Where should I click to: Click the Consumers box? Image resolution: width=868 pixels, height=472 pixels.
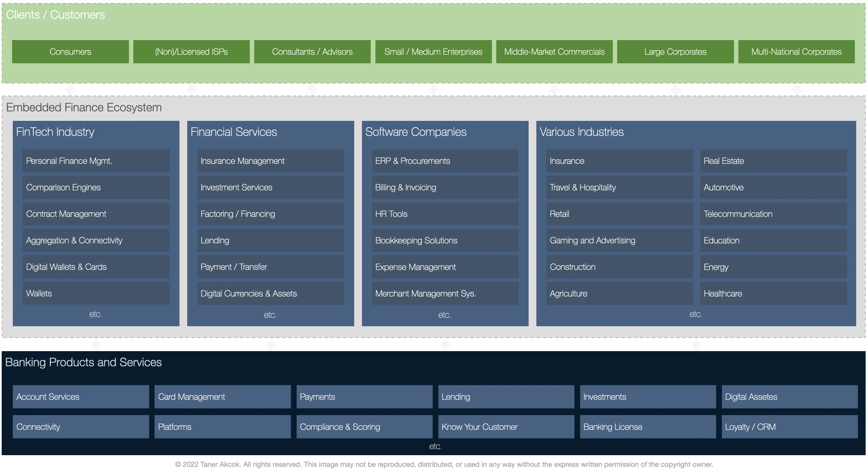[x=70, y=52]
